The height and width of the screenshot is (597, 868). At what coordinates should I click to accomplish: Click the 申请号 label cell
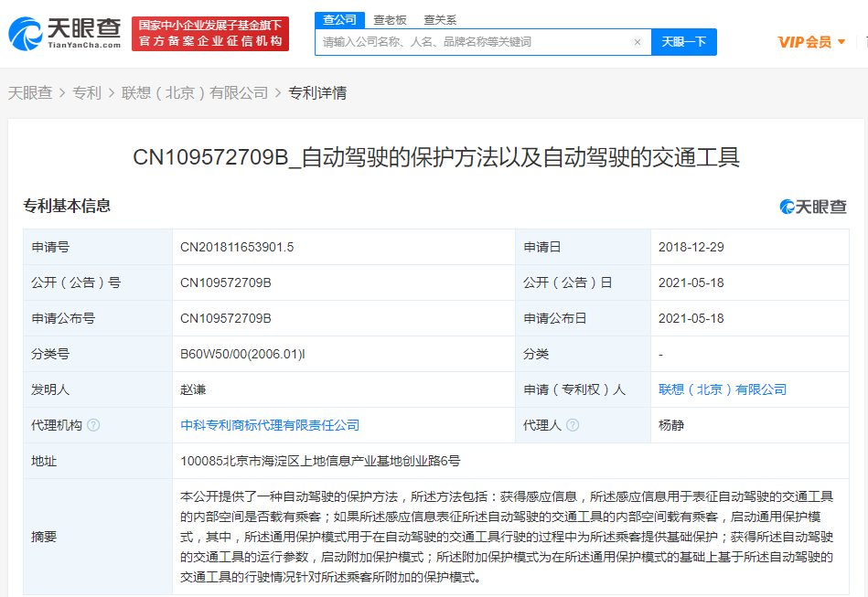click(x=98, y=248)
